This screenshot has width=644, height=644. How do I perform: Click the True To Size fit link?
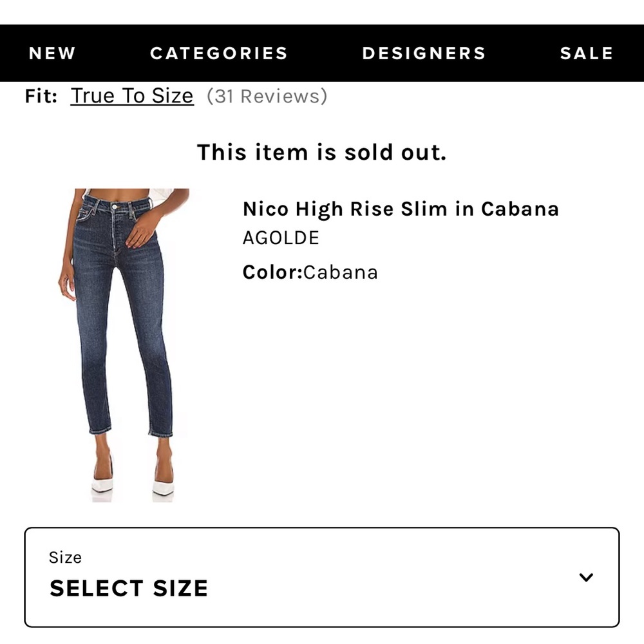tap(132, 95)
